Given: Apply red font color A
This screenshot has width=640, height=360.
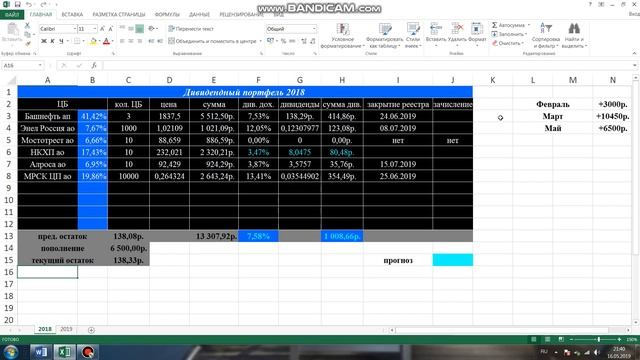Looking at the screenshot, I should click(x=107, y=41).
